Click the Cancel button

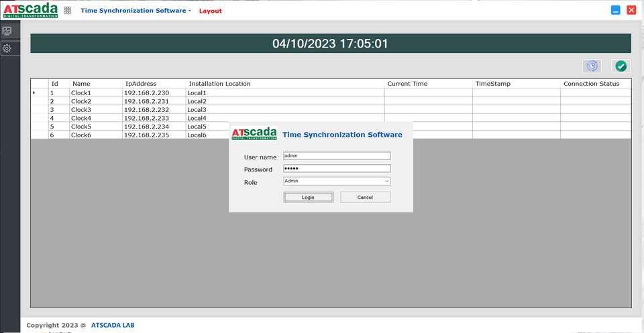(366, 197)
